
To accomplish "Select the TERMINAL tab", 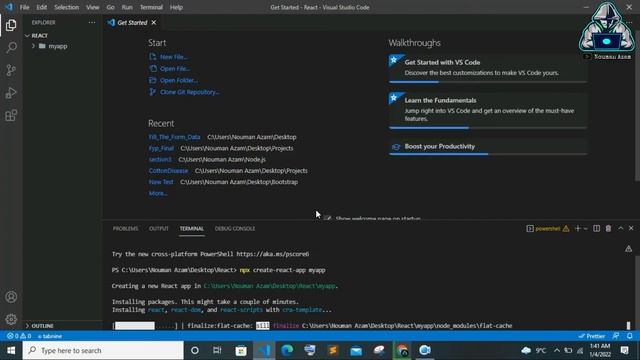I will coord(191,229).
